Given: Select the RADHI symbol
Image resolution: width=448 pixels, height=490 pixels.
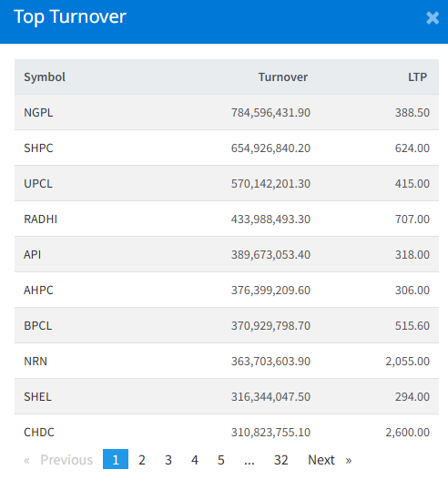Looking at the screenshot, I should tap(40, 219).
